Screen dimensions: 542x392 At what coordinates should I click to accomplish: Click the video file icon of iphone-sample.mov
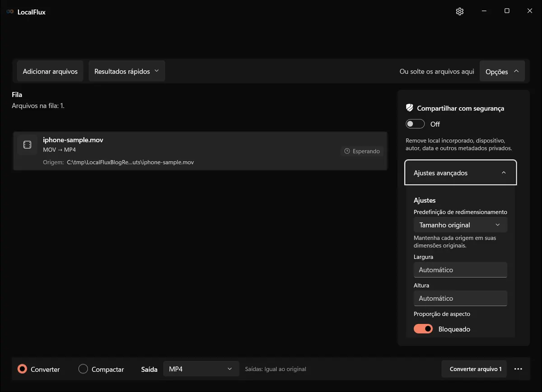[x=27, y=145]
